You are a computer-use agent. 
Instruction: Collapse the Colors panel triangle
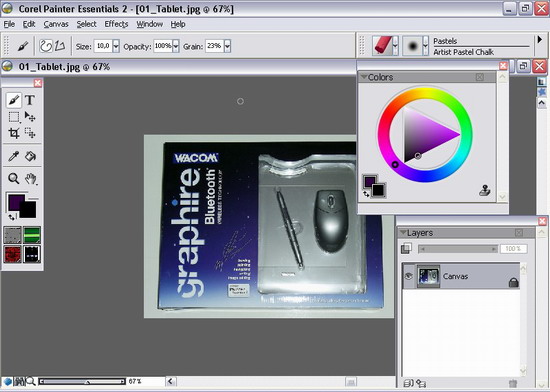coord(364,76)
